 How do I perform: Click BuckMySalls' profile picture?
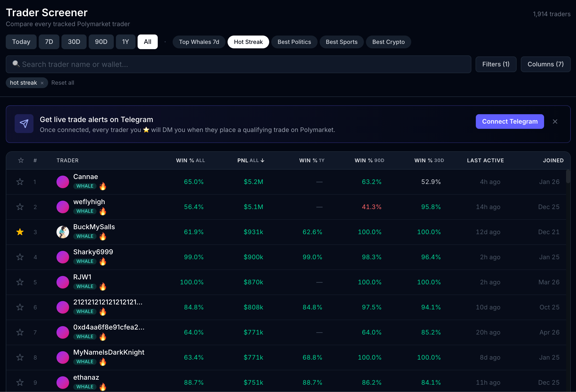pyautogui.click(x=63, y=232)
